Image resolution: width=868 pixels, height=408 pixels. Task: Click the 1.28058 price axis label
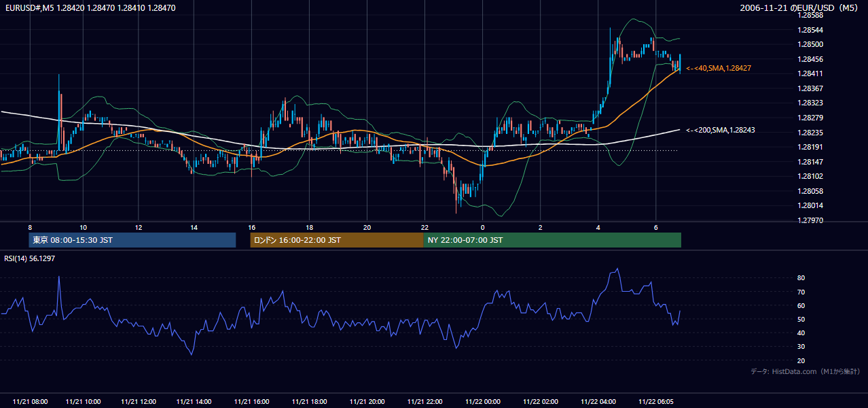point(810,191)
